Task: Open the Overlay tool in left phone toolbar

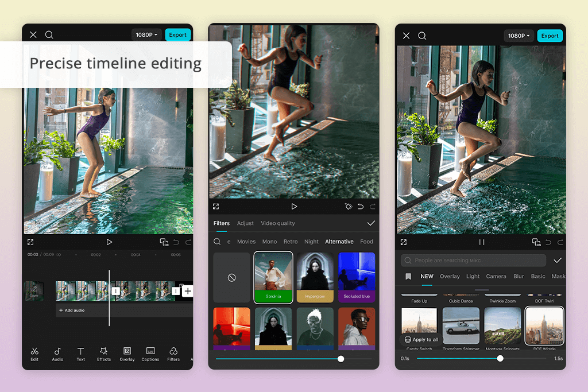Action: [x=127, y=354]
